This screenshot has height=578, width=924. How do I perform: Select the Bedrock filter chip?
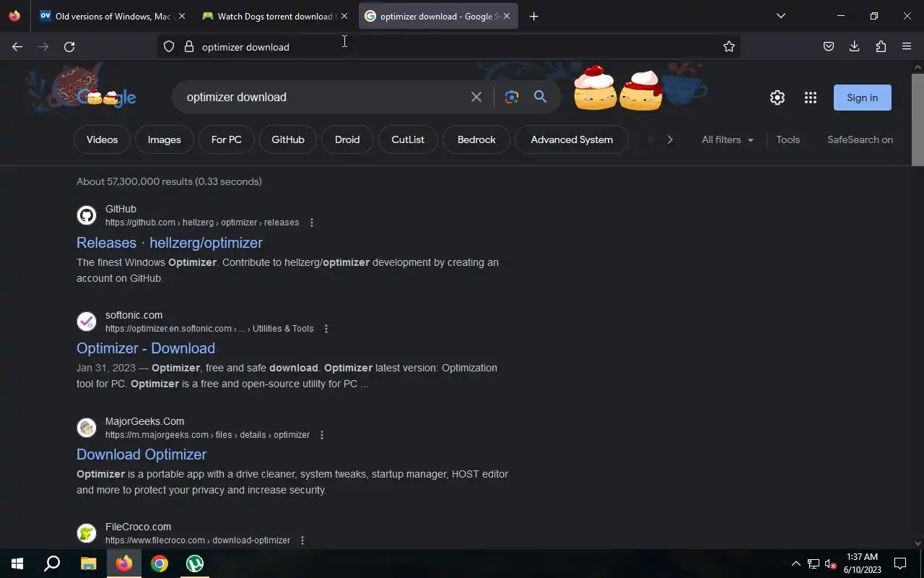(x=476, y=139)
